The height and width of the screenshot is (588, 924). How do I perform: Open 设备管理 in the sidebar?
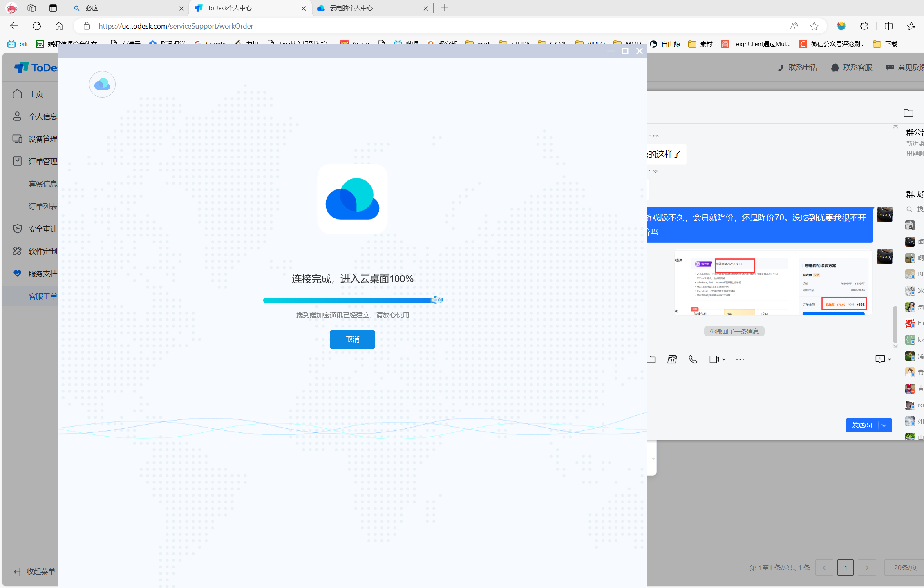click(30, 139)
